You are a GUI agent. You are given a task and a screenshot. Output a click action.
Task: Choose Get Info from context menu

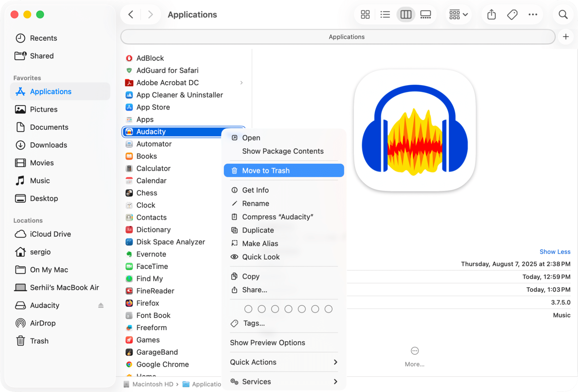click(x=255, y=190)
